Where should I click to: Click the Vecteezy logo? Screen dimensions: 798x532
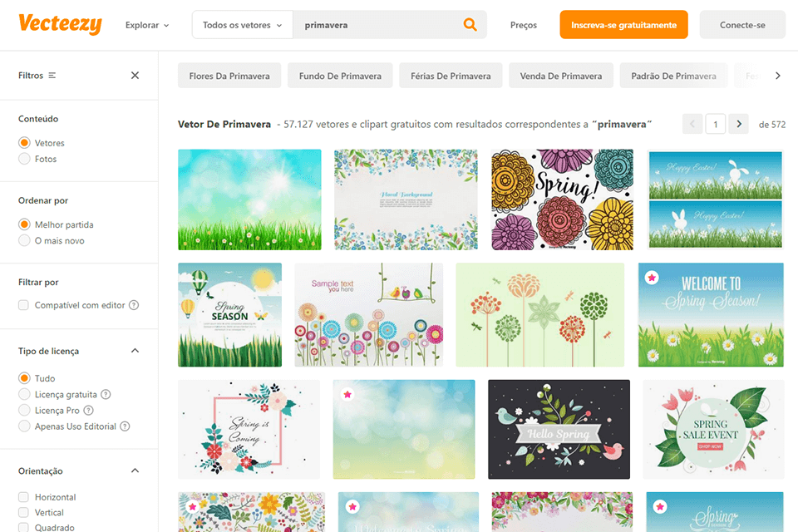(59, 24)
